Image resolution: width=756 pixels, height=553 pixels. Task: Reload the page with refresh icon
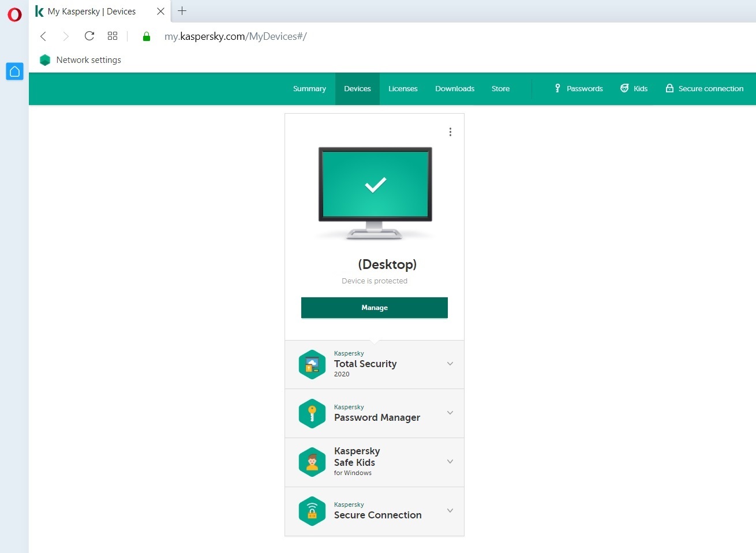[x=89, y=36]
